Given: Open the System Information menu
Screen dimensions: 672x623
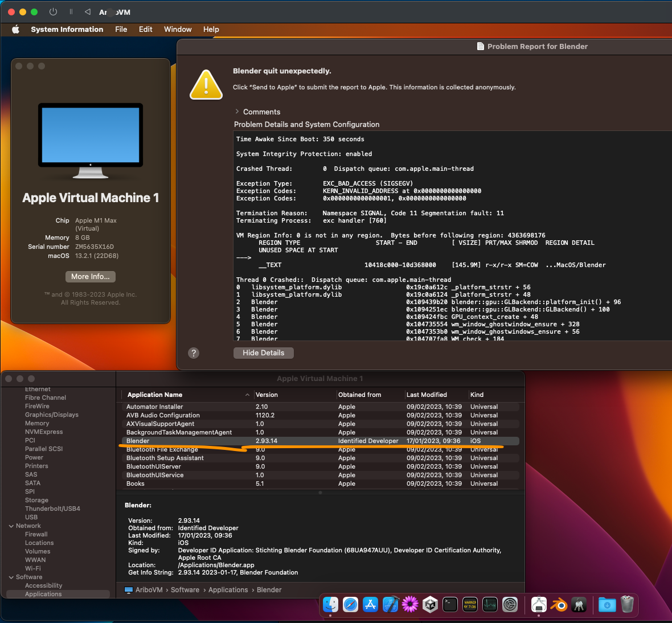Looking at the screenshot, I should [67, 29].
